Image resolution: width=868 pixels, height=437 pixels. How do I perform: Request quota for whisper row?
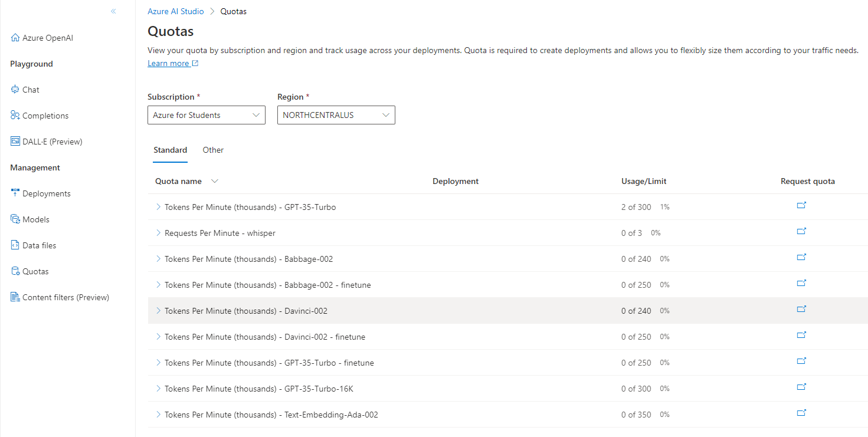click(x=801, y=231)
